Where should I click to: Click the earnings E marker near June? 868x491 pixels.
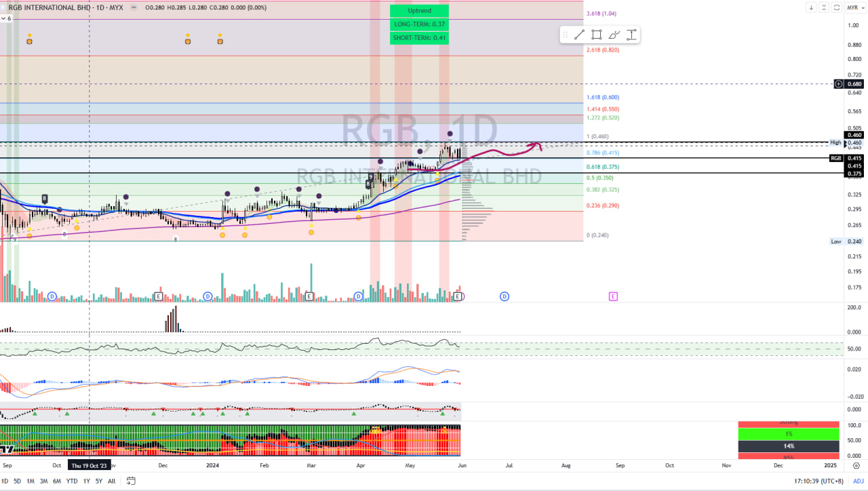(458, 296)
